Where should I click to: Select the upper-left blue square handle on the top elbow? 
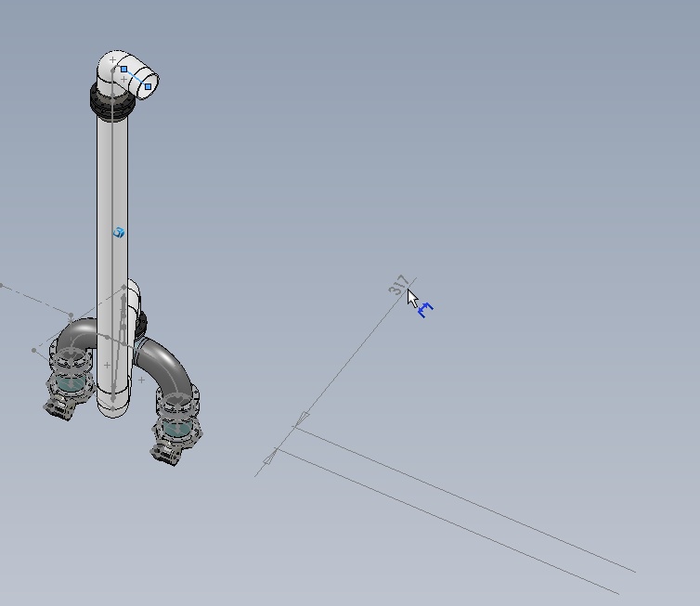coord(123,70)
